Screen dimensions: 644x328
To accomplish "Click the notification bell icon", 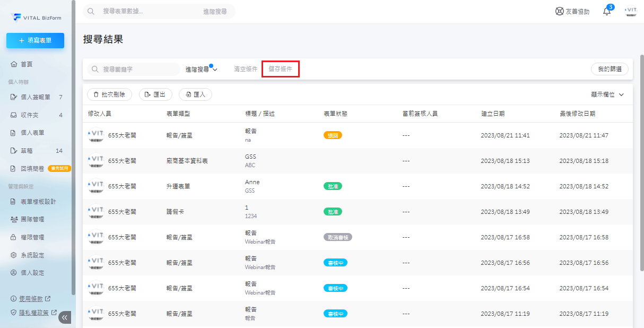I will click(607, 12).
